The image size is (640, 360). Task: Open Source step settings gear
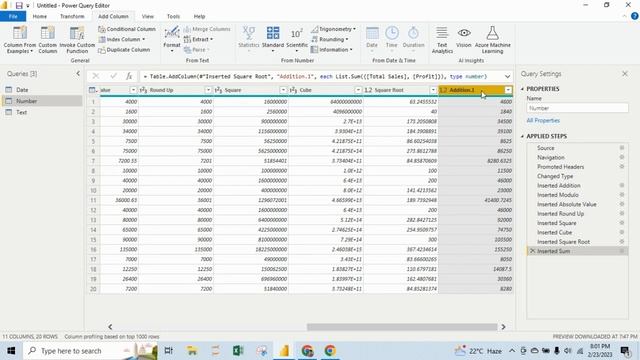(x=622, y=148)
